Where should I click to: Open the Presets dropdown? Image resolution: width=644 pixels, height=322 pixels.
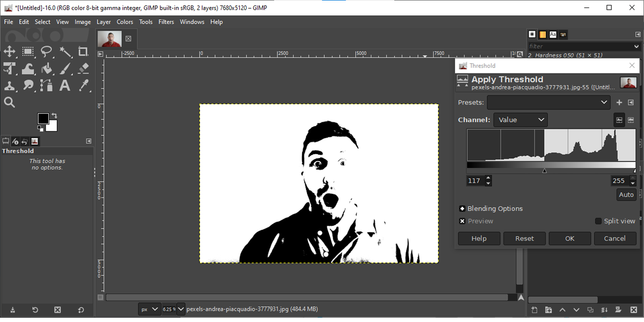tap(548, 102)
